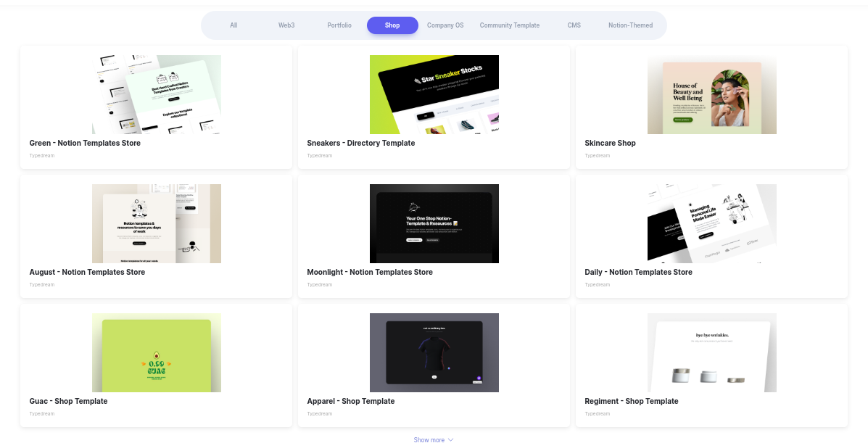Screen dimensions: 868x443
Task: Open the Green Notion Templates Store thumbnail
Action: 157,95
